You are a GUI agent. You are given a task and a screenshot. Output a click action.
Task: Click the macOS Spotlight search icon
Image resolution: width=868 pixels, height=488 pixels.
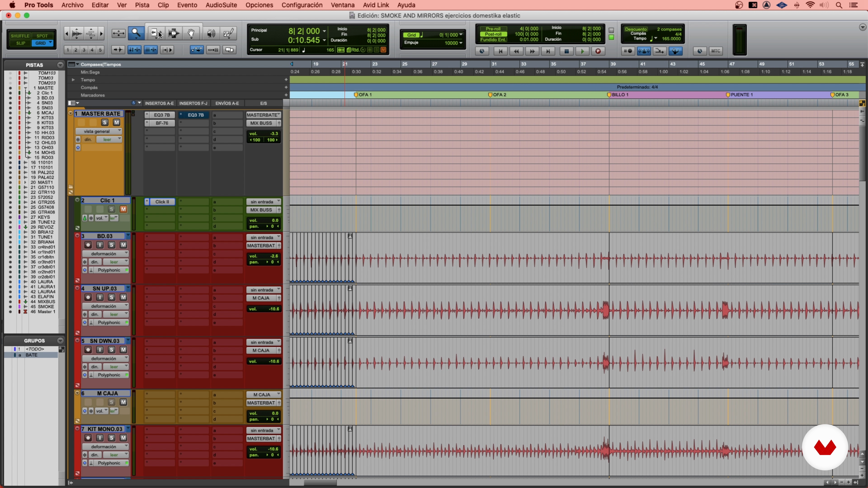(839, 5)
